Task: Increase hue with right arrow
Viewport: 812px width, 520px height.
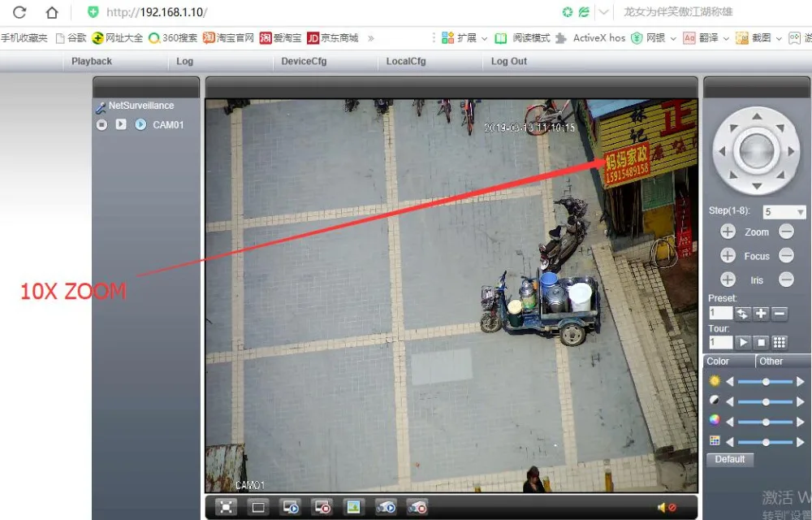Action: pos(800,442)
